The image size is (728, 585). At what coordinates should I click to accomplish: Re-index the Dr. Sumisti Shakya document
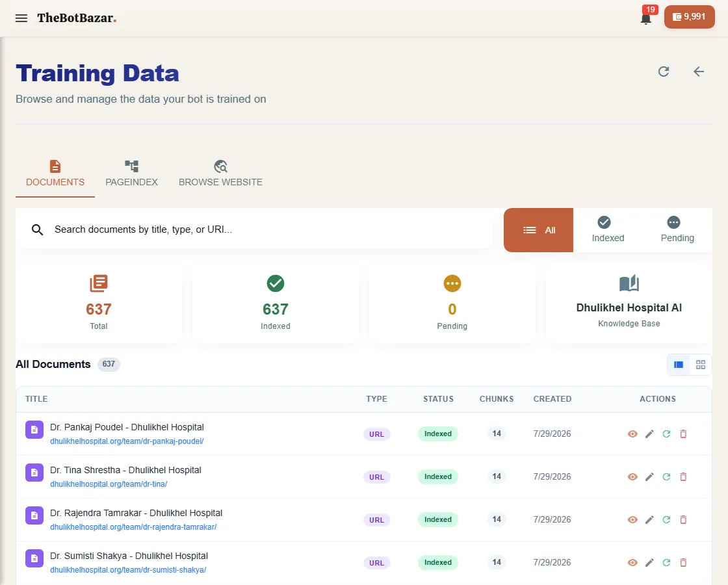[666, 563]
